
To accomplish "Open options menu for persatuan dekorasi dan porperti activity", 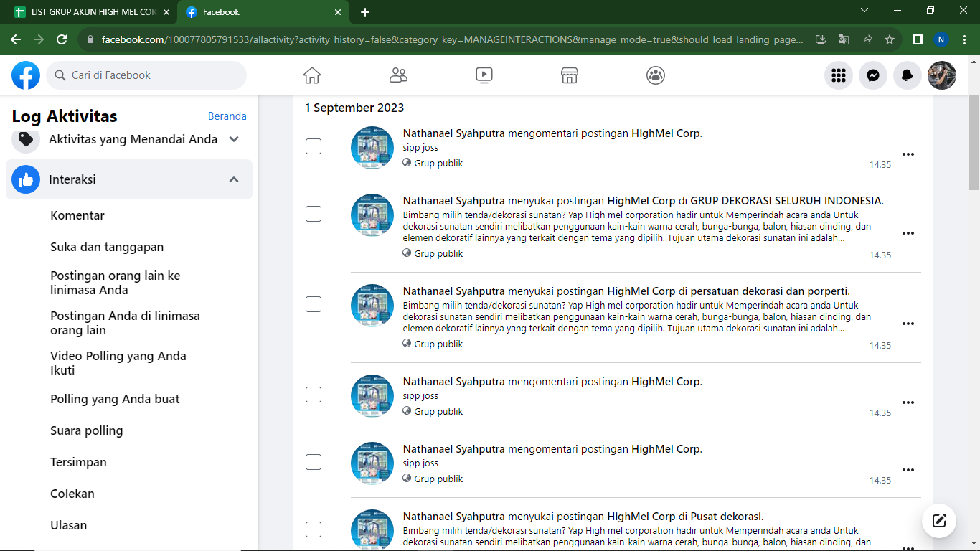I will click(x=908, y=324).
